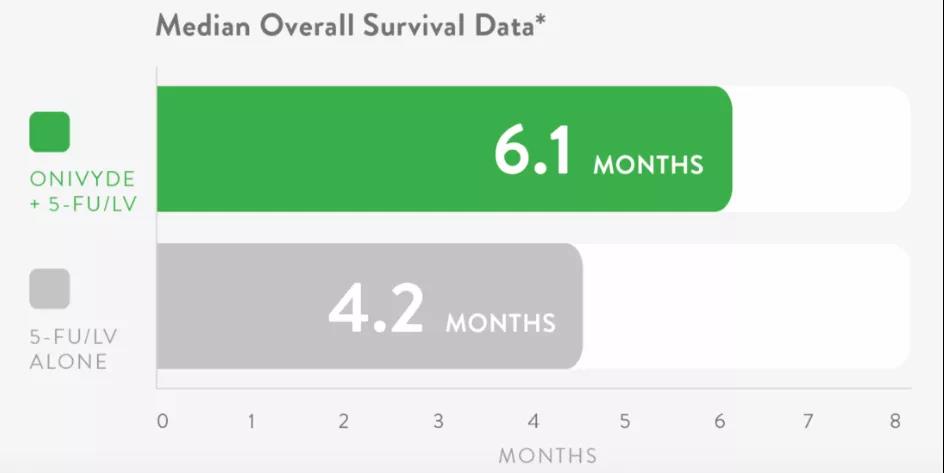This screenshot has width=944, height=473.
Task: Click the green ONIVYDE legend square
Action: pyautogui.click(x=49, y=132)
